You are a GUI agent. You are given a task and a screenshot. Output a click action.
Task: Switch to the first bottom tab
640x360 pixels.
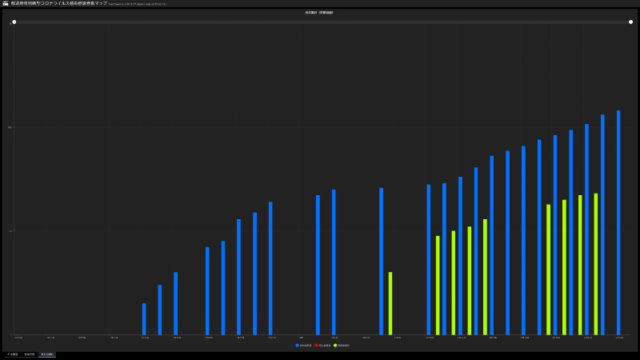coord(13,354)
